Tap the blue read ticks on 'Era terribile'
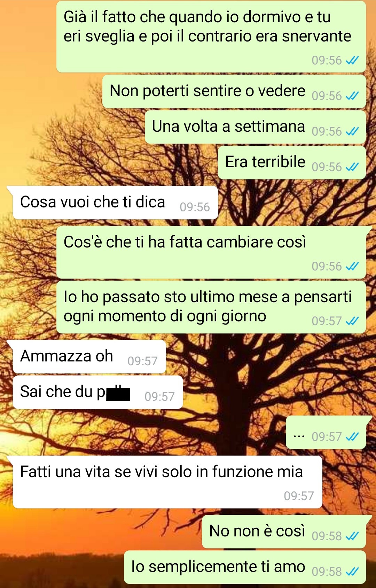The height and width of the screenshot is (588, 376). [352, 167]
